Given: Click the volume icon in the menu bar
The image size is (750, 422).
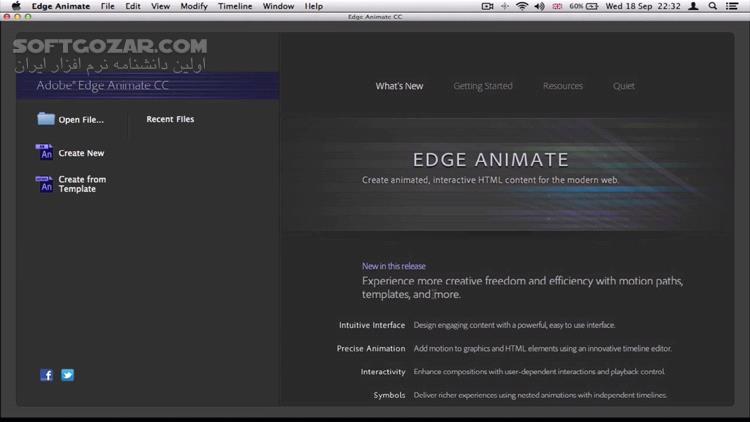Looking at the screenshot, I should [540, 6].
